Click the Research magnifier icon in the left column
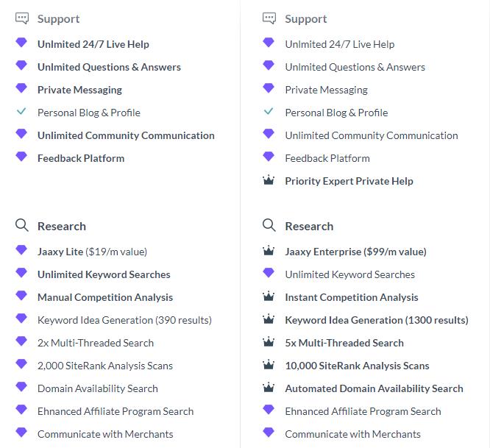490x448 pixels. pyautogui.click(x=22, y=225)
